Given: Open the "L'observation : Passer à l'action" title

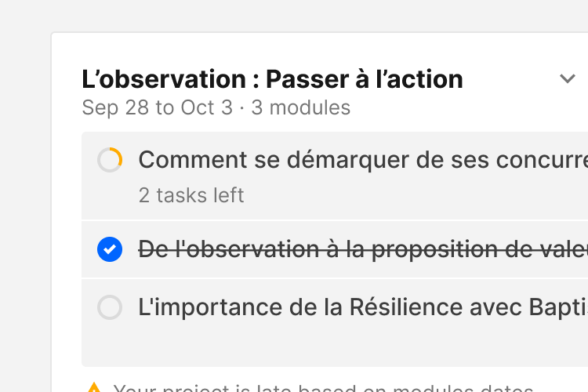Looking at the screenshot, I should (272, 79).
